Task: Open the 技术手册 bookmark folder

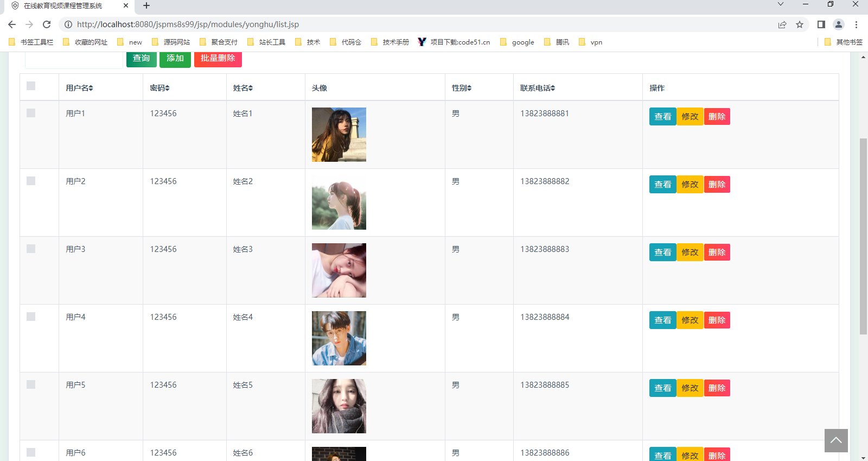Action: tap(390, 42)
